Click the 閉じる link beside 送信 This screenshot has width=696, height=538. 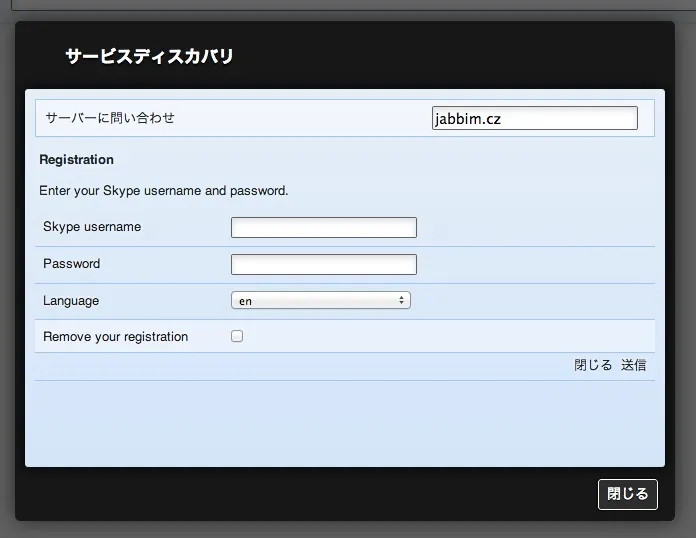(x=593, y=366)
